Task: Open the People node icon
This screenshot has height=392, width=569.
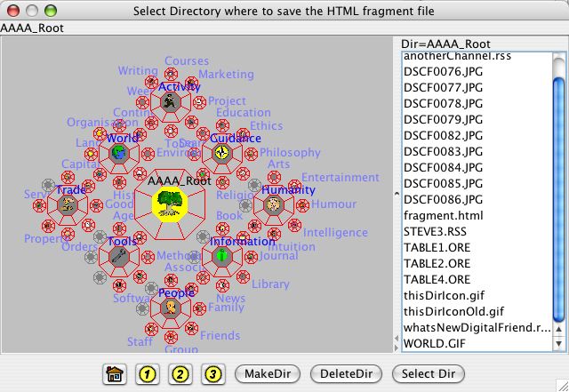Action: (x=171, y=308)
